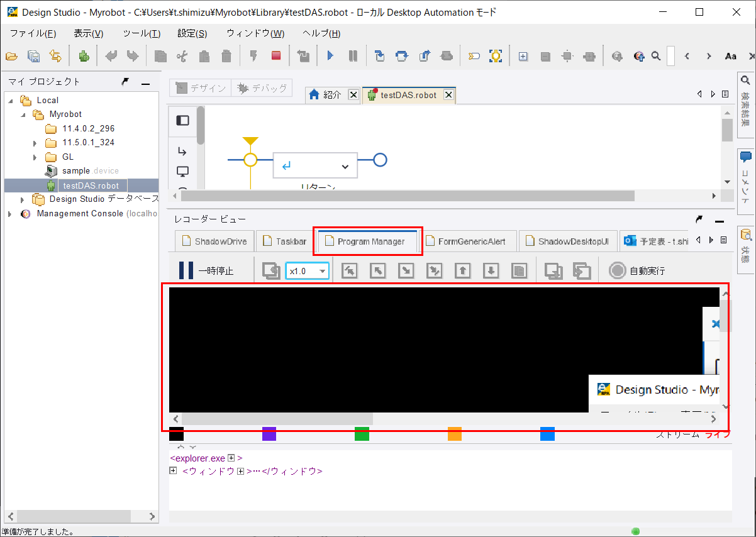Expand the GL folder
This screenshot has height=537, width=756.
pyautogui.click(x=35, y=157)
